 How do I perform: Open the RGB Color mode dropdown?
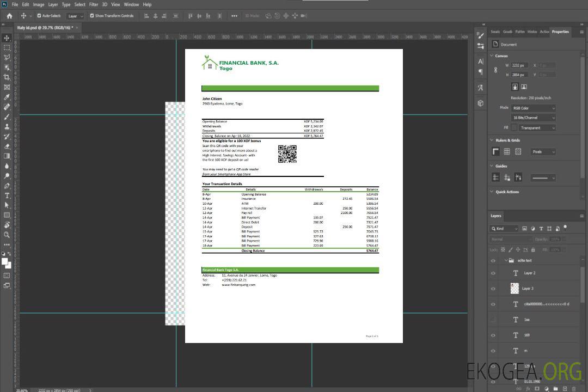pos(533,108)
